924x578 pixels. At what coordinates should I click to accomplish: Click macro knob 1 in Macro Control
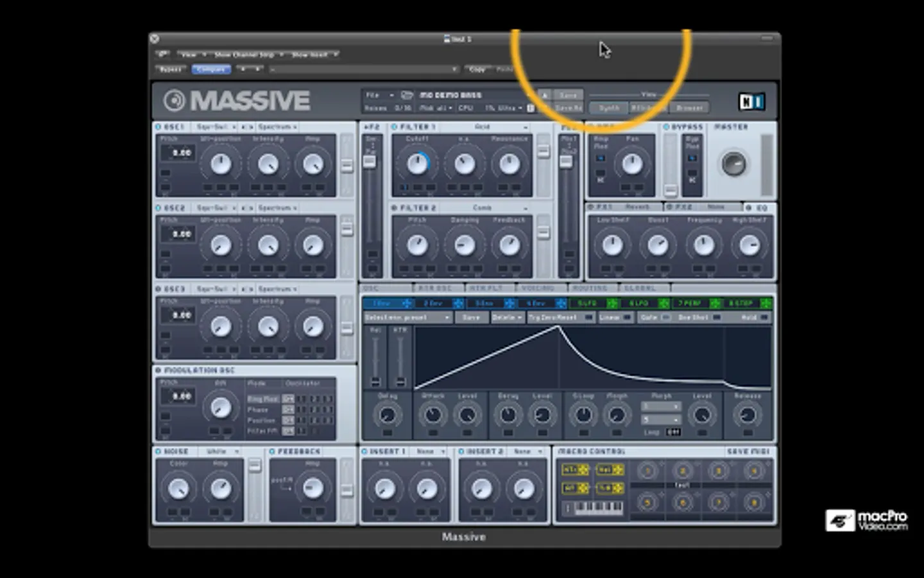tap(647, 471)
